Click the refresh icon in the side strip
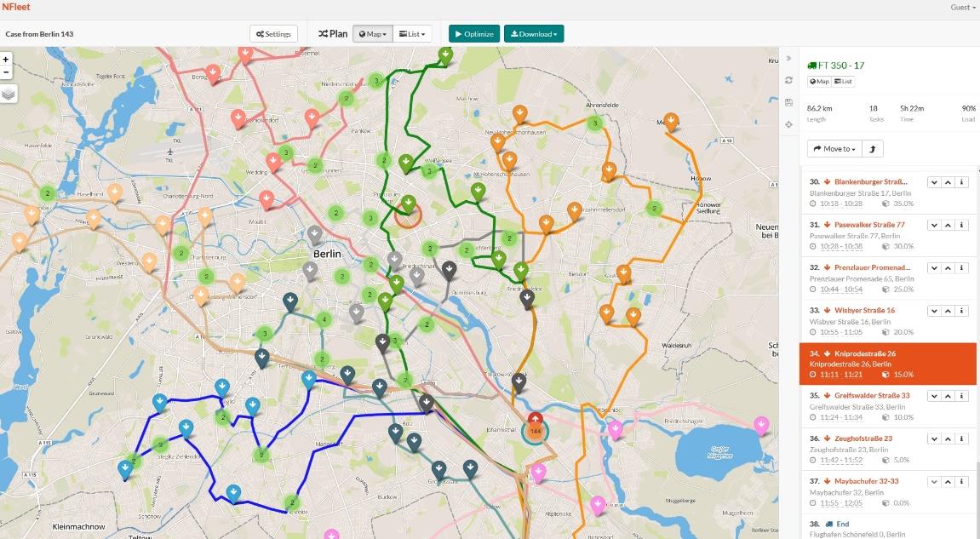 [788, 80]
